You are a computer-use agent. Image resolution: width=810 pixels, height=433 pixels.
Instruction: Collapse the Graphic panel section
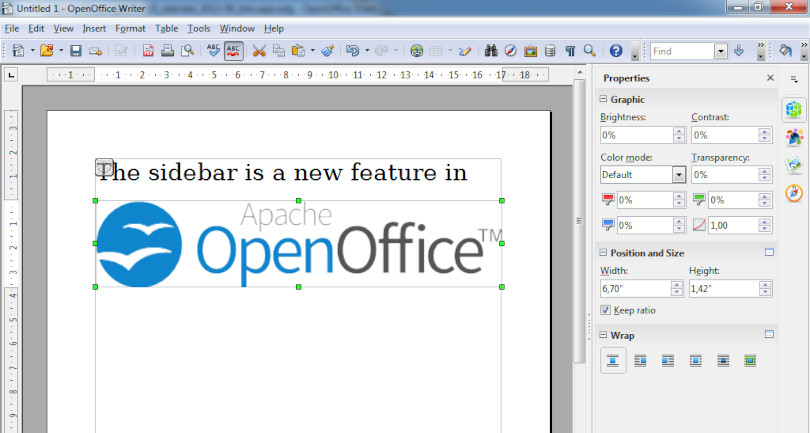tap(603, 99)
